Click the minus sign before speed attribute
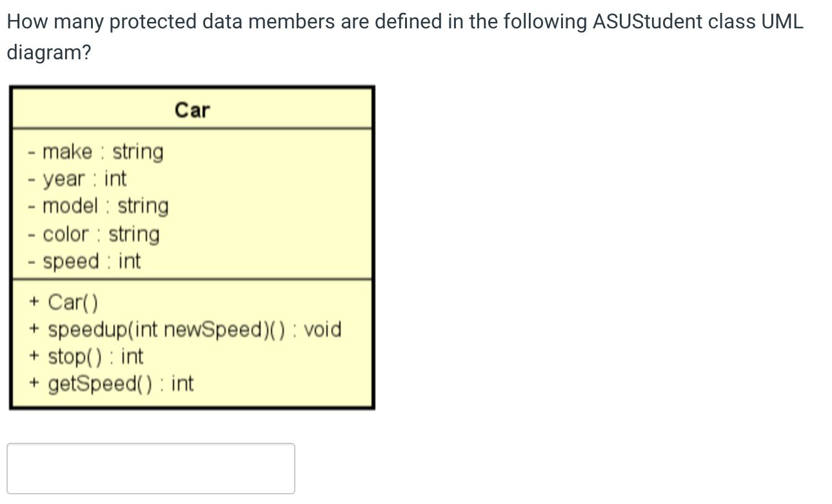 click(x=32, y=262)
